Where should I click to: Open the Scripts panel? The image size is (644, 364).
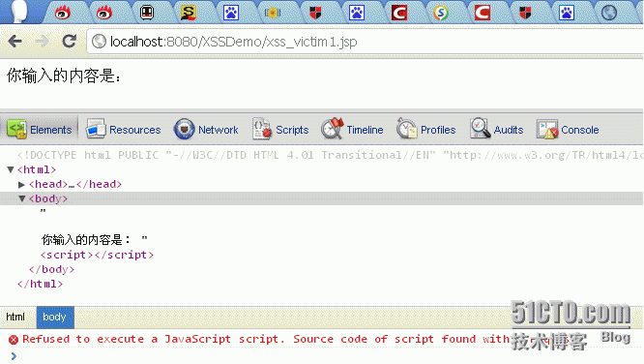click(x=280, y=130)
